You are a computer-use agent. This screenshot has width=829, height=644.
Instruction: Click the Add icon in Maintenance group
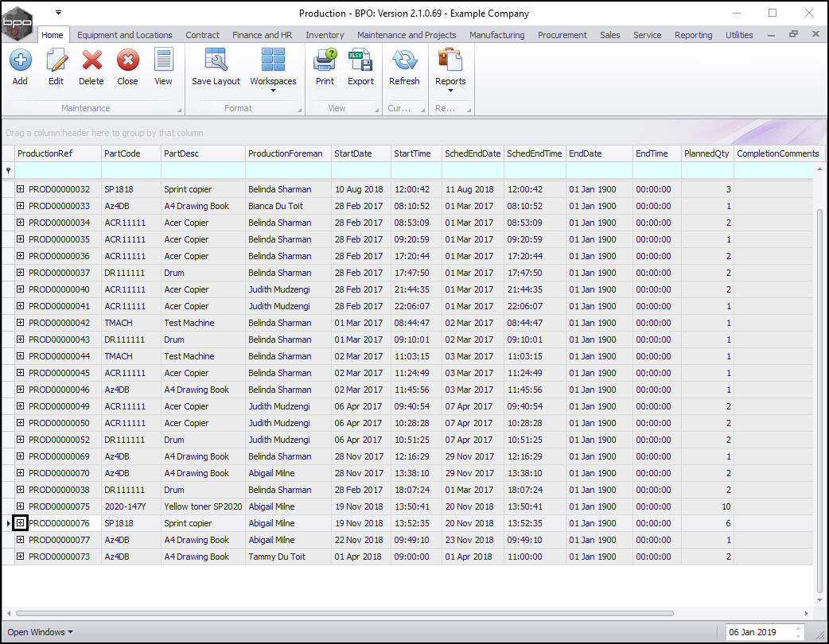coord(20,60)
